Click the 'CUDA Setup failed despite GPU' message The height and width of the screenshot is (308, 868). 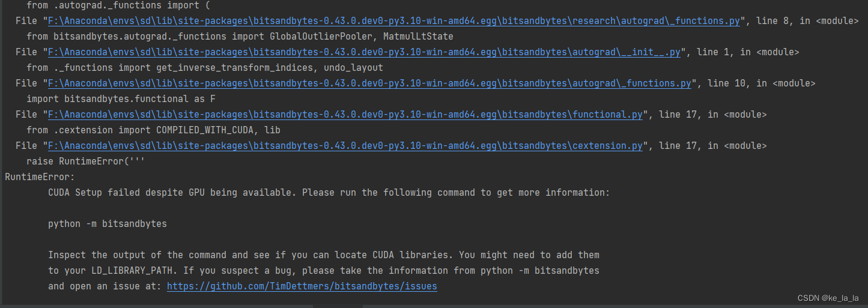click(329, 193)
